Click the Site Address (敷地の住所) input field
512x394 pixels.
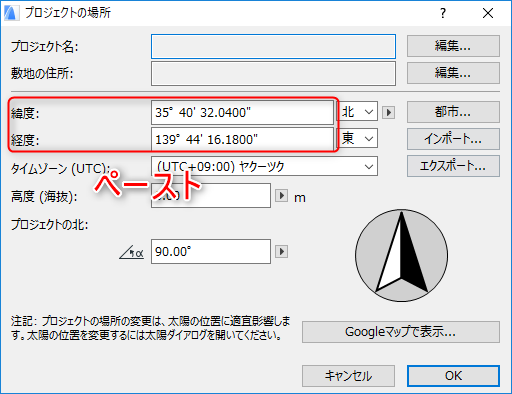(x=273, y=73)
